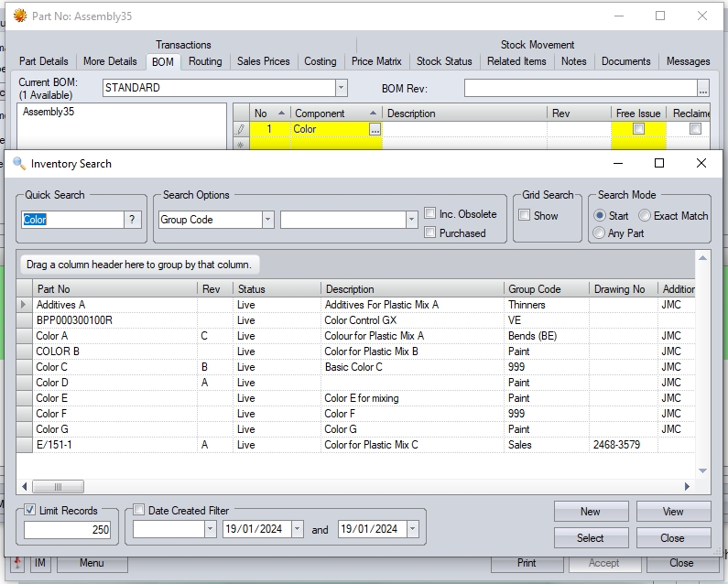Viewport: 728px width, 584px height.
Task: Open the Current BOM STANDARD dropdown
Action: (x=341, y=88)
